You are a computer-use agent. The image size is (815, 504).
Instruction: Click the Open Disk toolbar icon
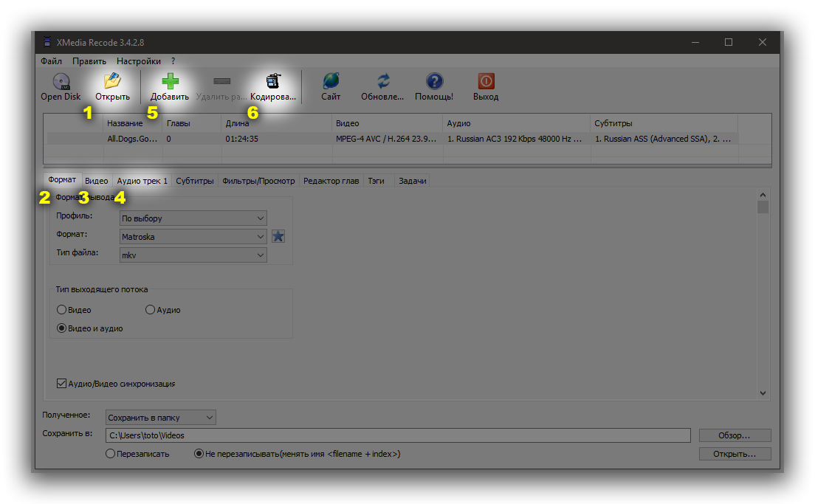(x=61, y=81)
